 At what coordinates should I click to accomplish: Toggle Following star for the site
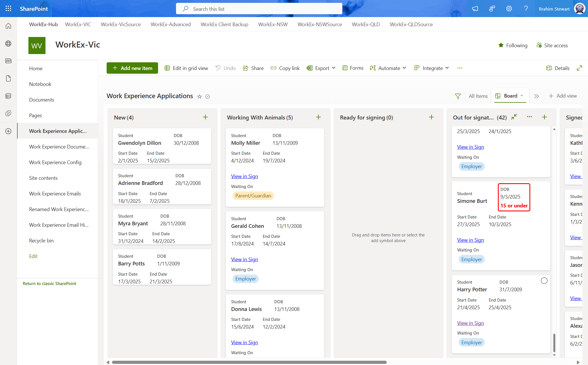[501, 45]
